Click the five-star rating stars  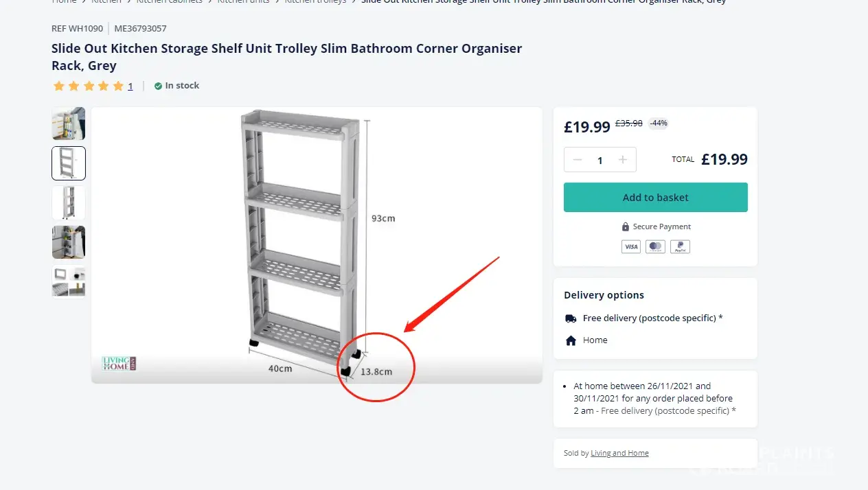click(89, 86)
